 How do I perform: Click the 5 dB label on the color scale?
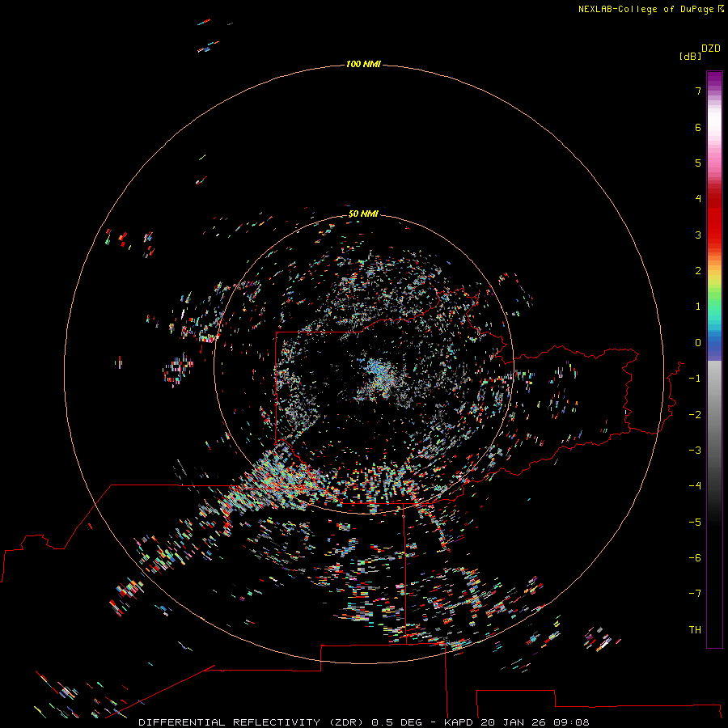(x=698, y=163)
